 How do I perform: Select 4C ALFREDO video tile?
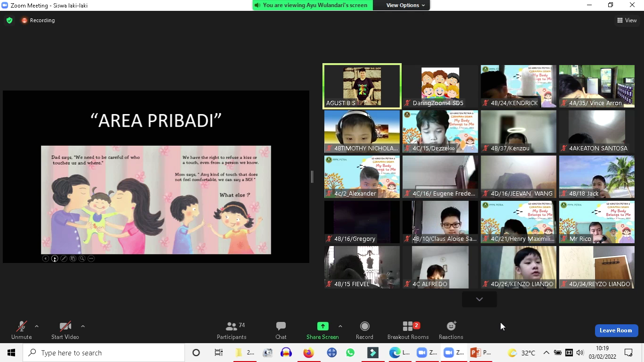pyautogui.click(x=440, y=267)
